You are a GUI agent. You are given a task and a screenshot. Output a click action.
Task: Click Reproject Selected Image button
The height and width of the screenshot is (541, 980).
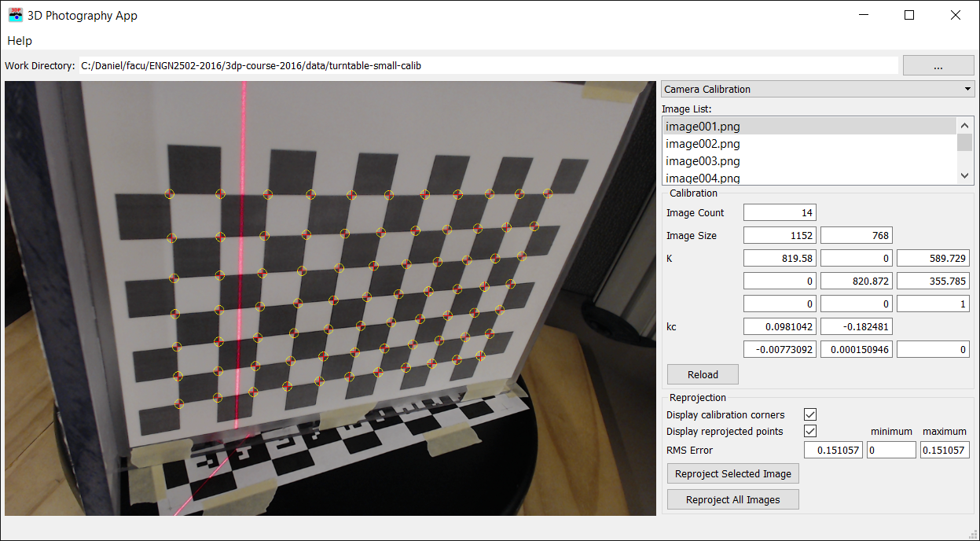(x=733, y=473)
